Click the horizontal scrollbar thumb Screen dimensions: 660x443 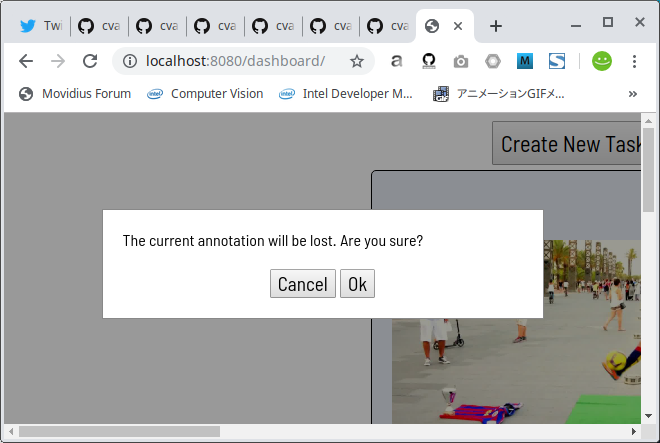pos(119,431)
